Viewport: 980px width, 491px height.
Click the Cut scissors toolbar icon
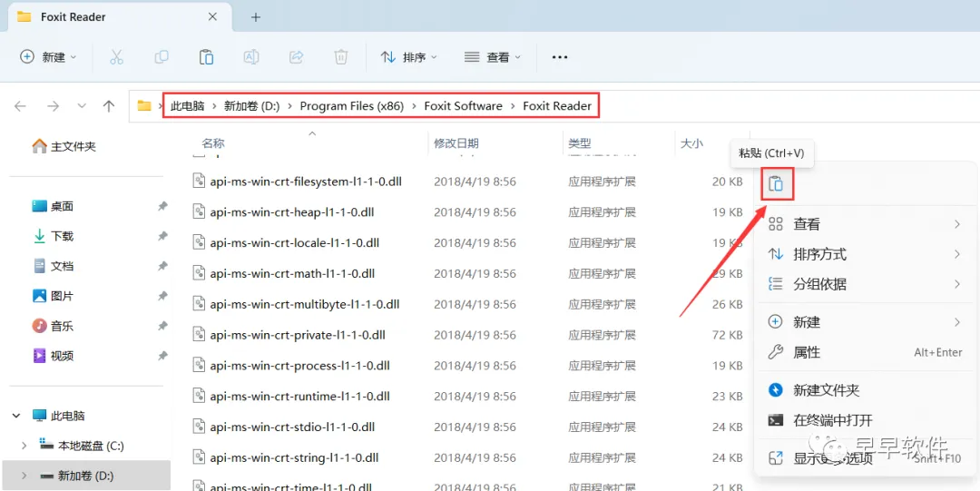(116, 57)
